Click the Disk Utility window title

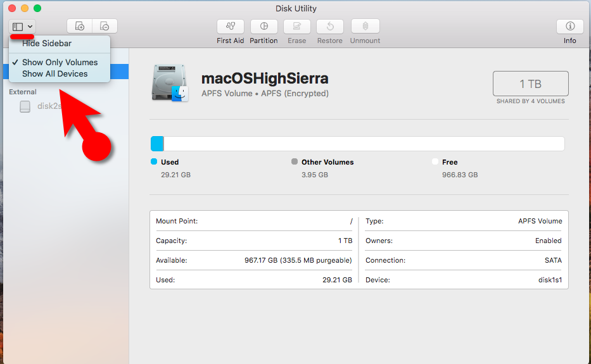point(296,8)
